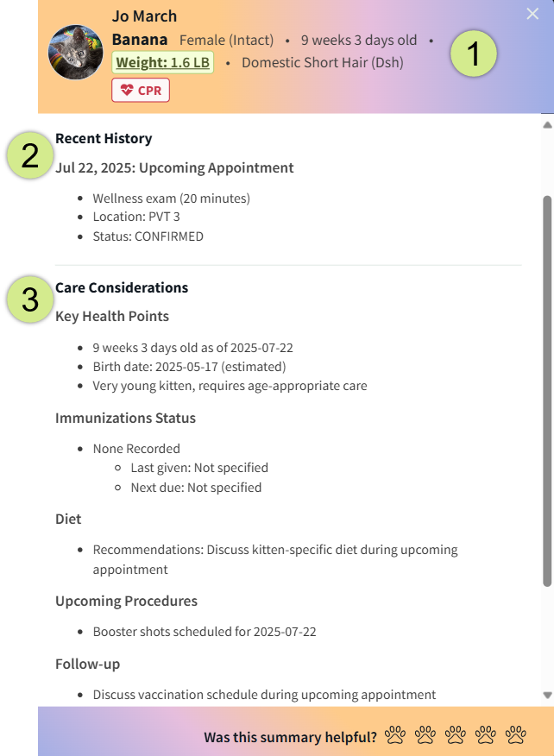Select the first paw rating icon
The height and width of the screenshot is (756, 554).
click(396, 735)
